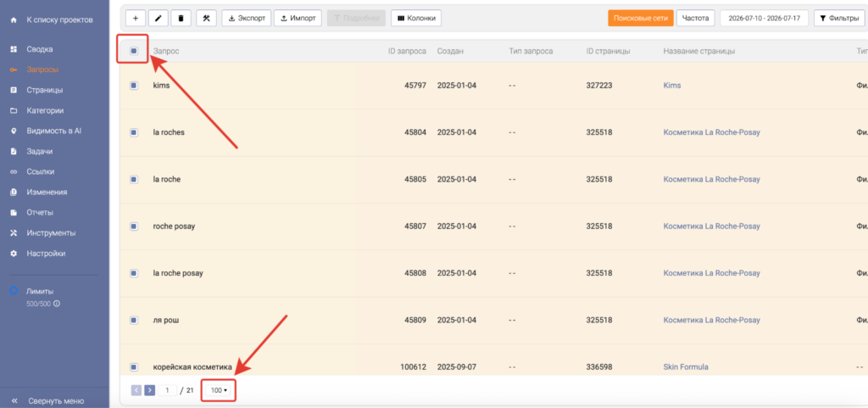Toggle the checkbox for la roche posay row

tap(133, 273)
